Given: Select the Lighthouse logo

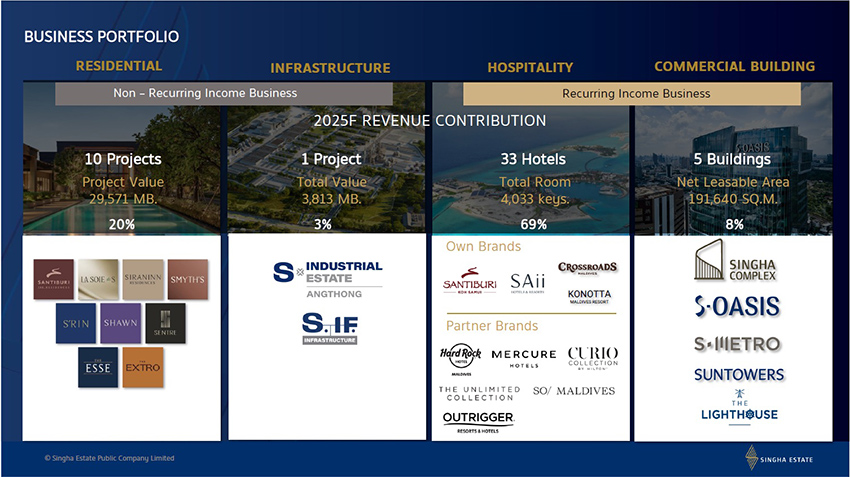Looking at the screenshot, I should click(x=739, y=408).
